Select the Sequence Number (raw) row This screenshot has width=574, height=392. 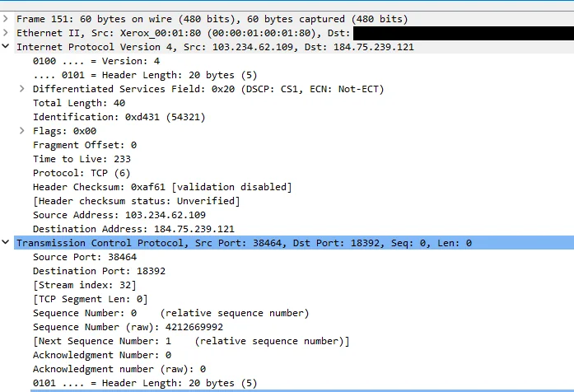click(294, 327)
